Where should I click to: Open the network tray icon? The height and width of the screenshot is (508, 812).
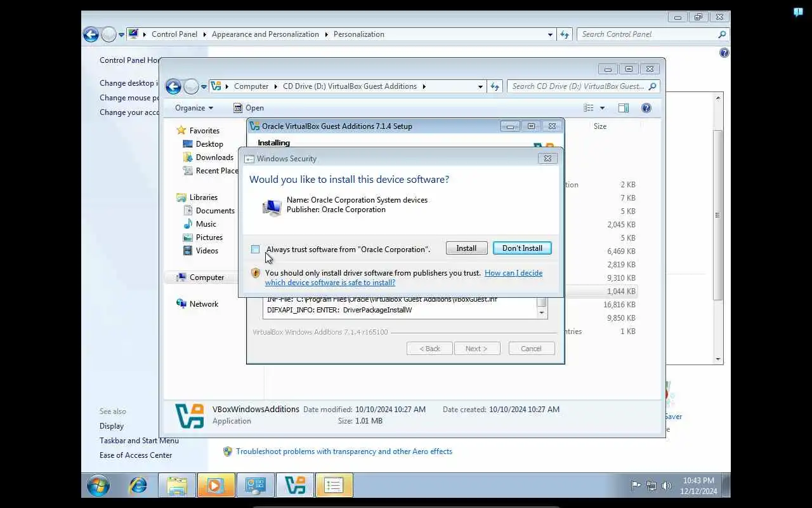(652, 486)
